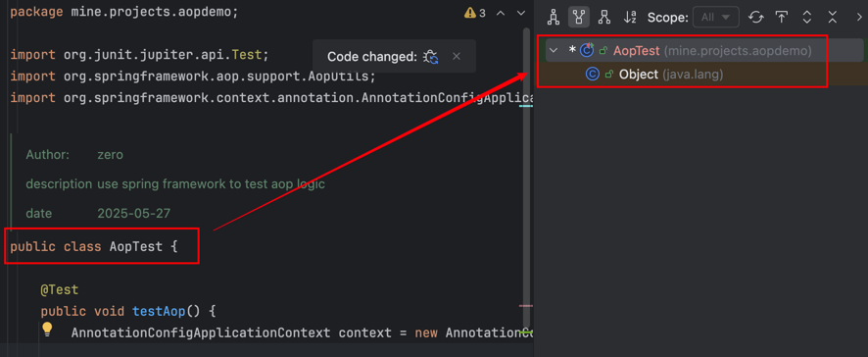This screenshot has height=357, width=868.
Task: Open the Scope dropdown
Action: click(716, 18)
